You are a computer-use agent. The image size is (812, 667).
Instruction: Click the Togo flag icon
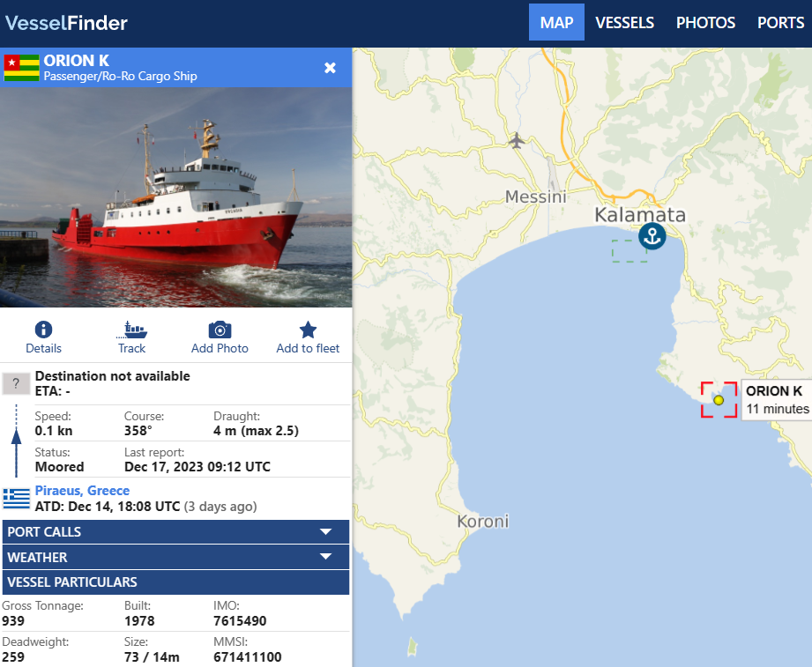coord(21,68)
